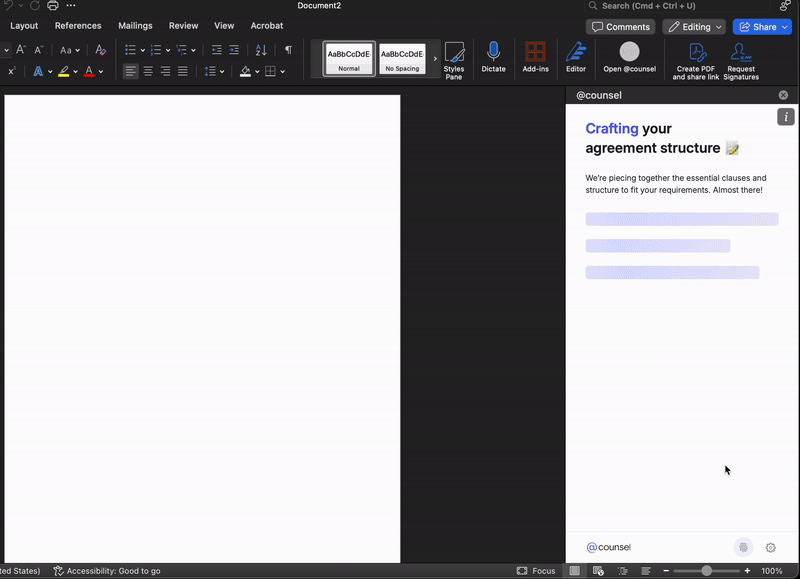
Task: Apply text highlight color
Action: click(63, 71)
